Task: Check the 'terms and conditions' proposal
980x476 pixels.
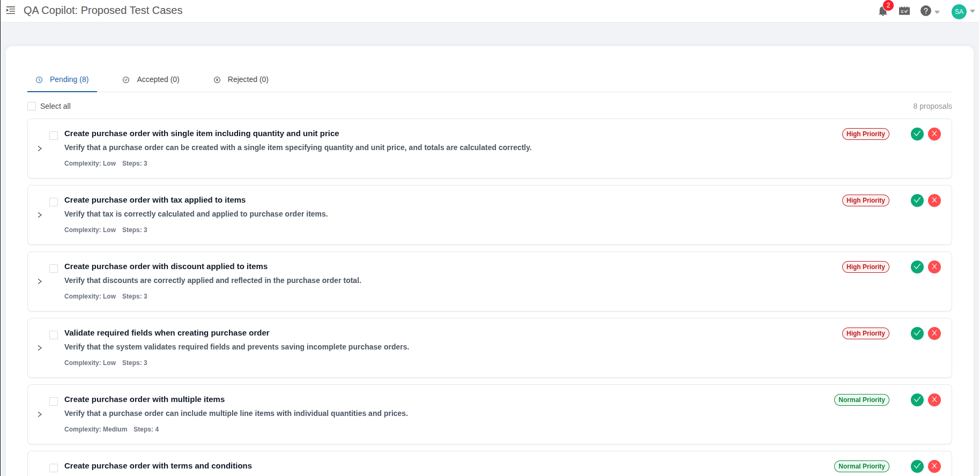Action: coord(54,468)
